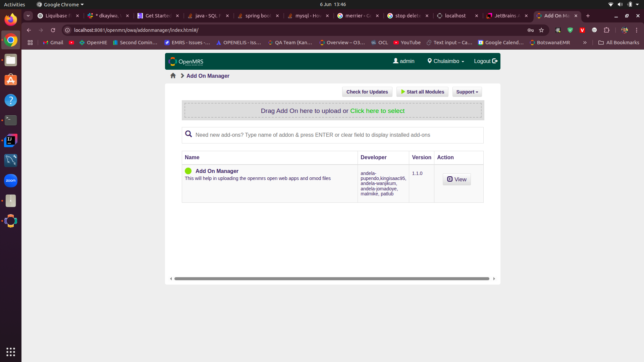Viewport: 644px width, 362px height.
Task: Click the Logout link
Action: (x=486, y=61)
